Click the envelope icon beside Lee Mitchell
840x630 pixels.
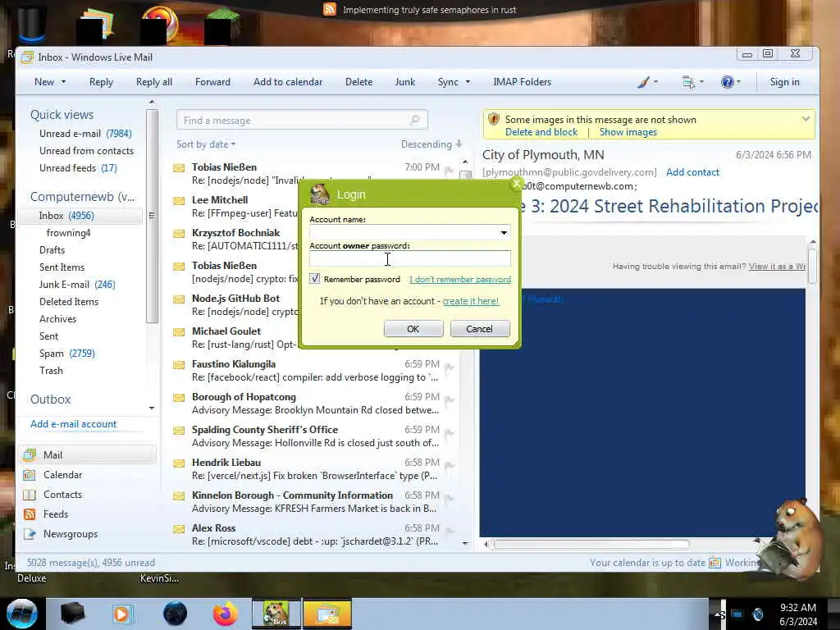[179, 201]
